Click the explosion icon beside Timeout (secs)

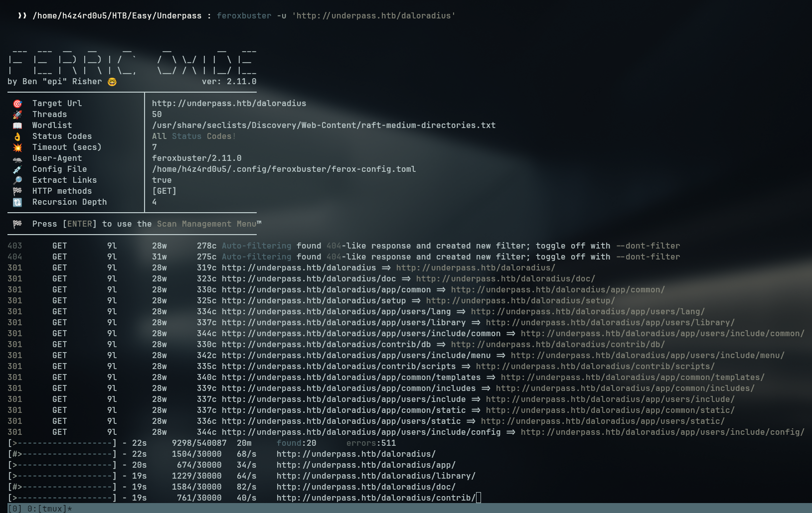(17, 147)
